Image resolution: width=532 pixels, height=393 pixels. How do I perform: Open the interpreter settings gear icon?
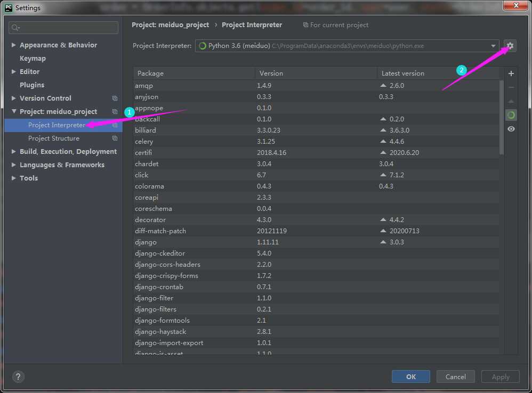point(510,46)
